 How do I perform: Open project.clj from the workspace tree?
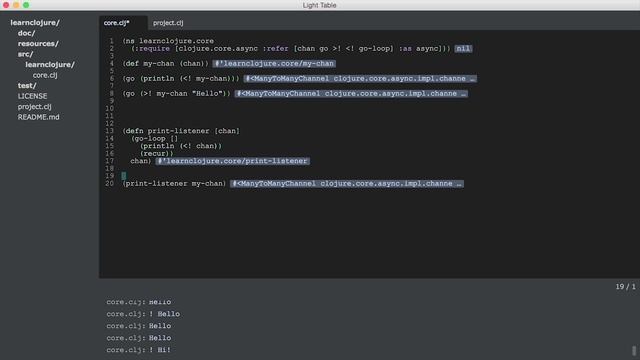(34, 107)
